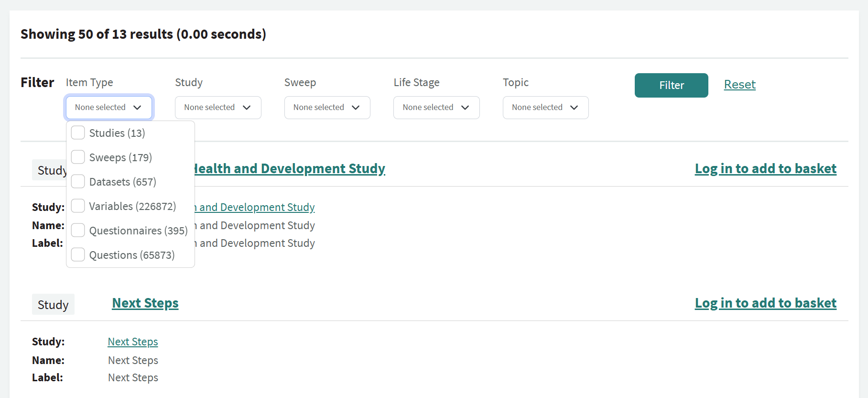Enable the Datasets (657) checkbox
Screen dimensions: 868x398
[78, 181]
